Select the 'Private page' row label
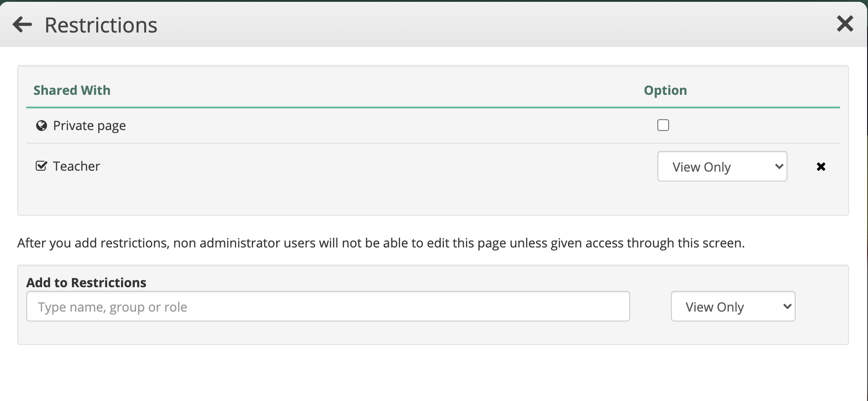Screen dimensions: 868x401 click(90, 126)
